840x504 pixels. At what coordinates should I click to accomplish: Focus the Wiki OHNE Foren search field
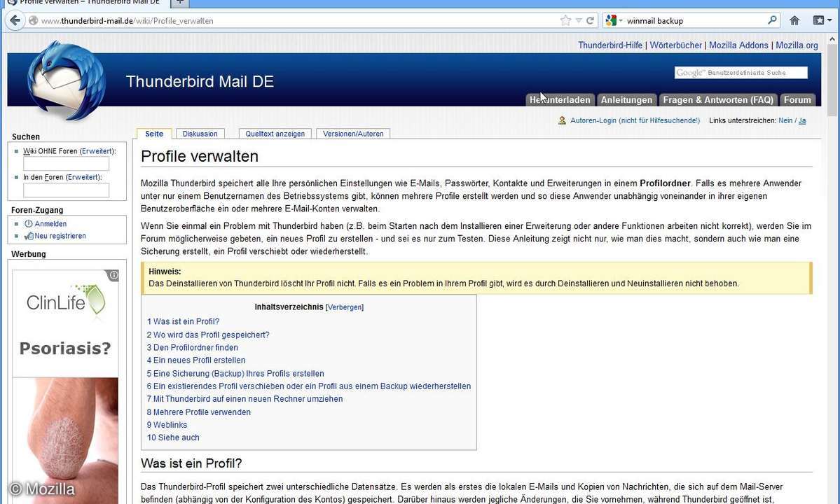pyautogui.click(x=66, y=164)
